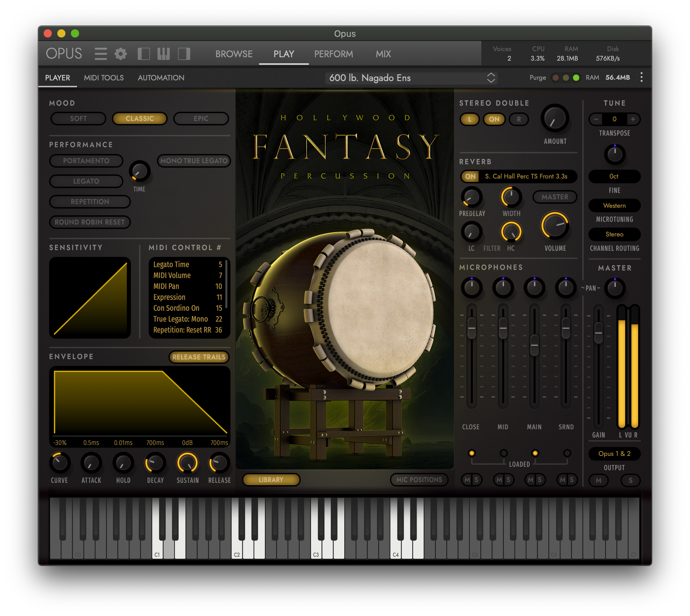Click the Master Pan knob
The image size is (690, 616).
click(615, 288)
